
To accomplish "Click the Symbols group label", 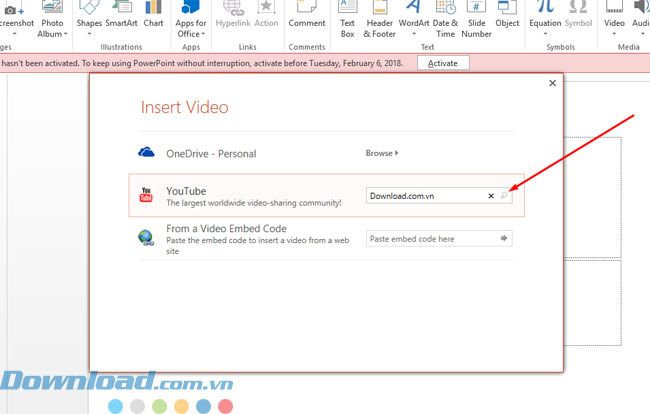I will pyautogui.click(x=560, y=47).
